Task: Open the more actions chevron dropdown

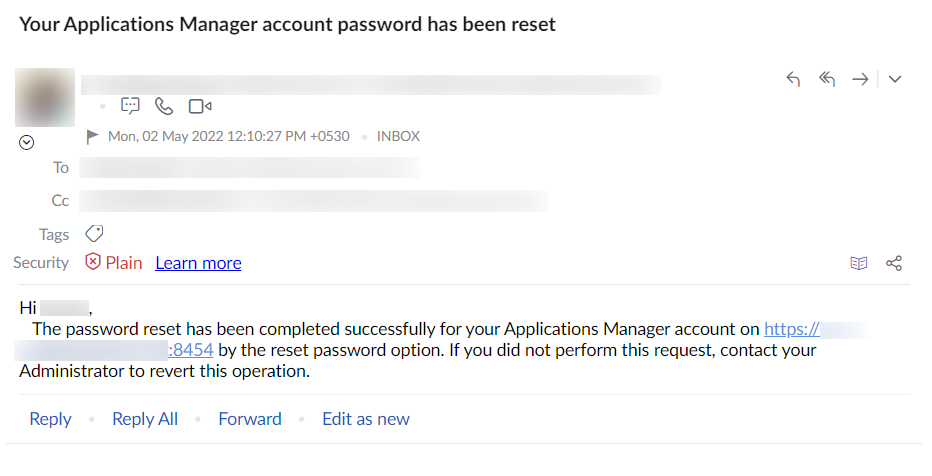Action: [x=895, y=80]
